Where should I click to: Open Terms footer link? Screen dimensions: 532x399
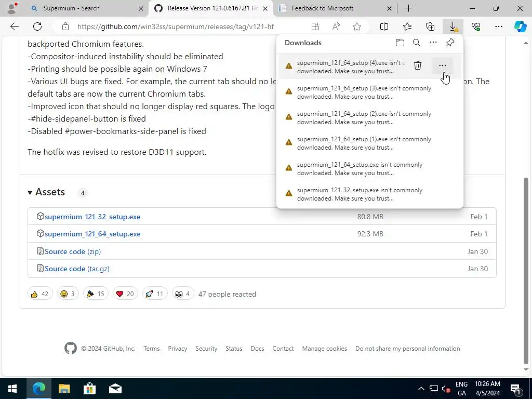pyautogui.click(x=151, y=349)
